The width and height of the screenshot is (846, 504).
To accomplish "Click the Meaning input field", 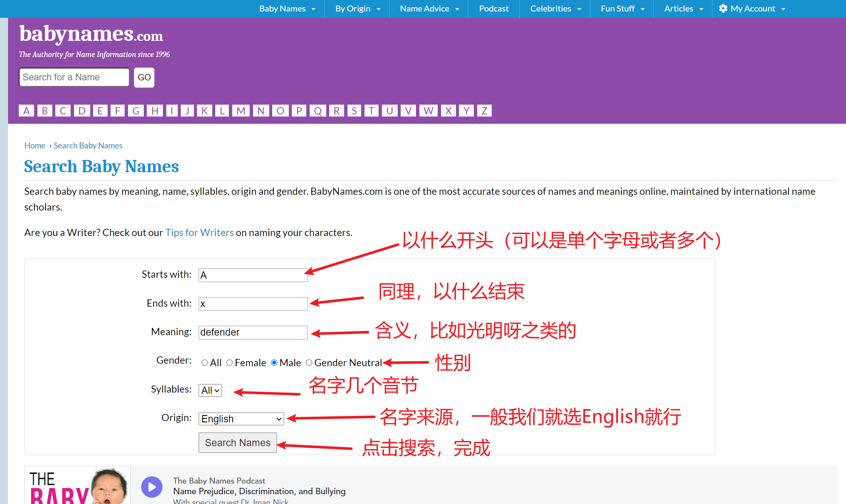I will click(x=253, y=332).
